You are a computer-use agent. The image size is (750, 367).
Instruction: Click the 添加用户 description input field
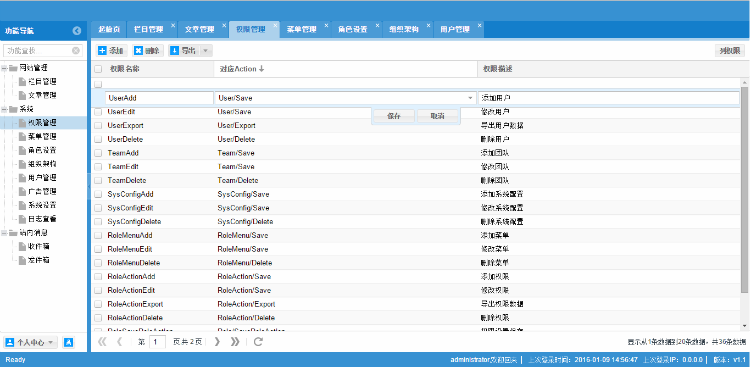608,98
